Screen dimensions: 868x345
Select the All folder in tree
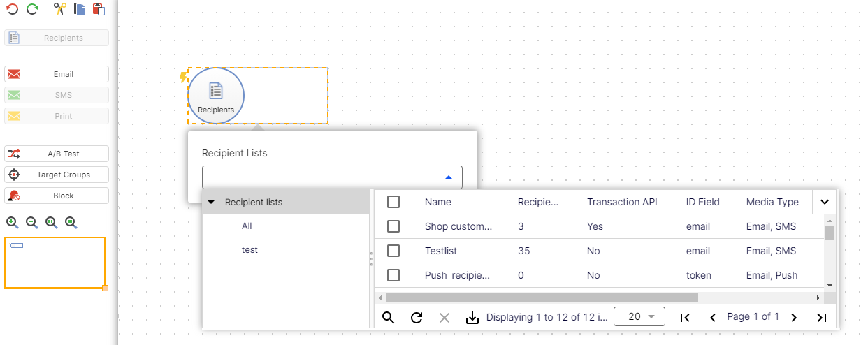(247, 226)
